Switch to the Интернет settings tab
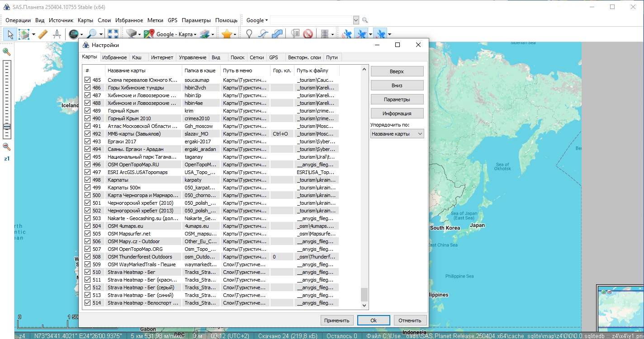 (x=162, y=57)
